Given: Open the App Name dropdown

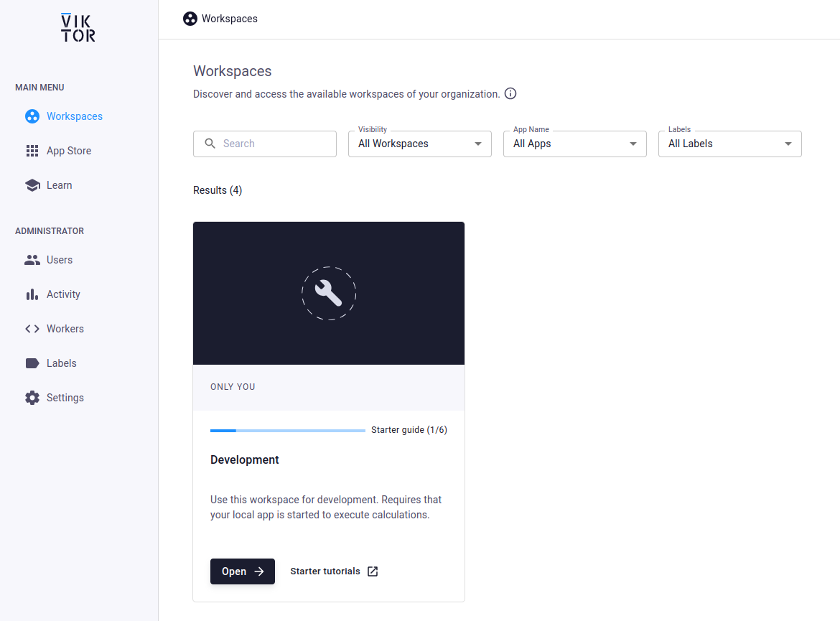Looking at the screenshot, I should (575, 144).
